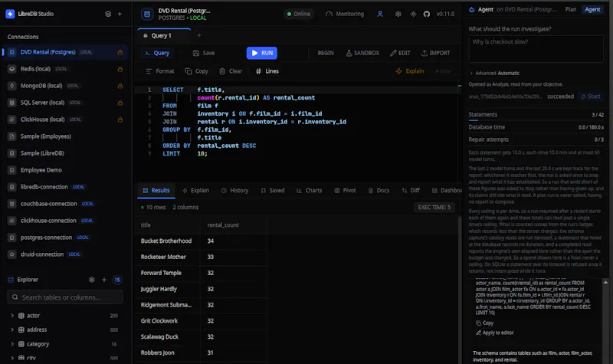Open the Charts tab

(x=310, y=190)
